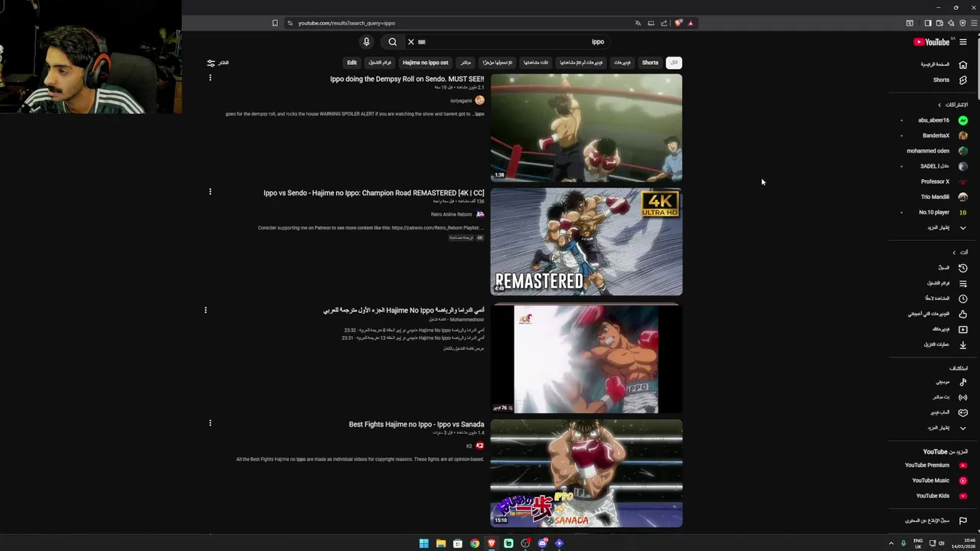Open options menu for Dempsey Roll video

(x=210, y=78)
